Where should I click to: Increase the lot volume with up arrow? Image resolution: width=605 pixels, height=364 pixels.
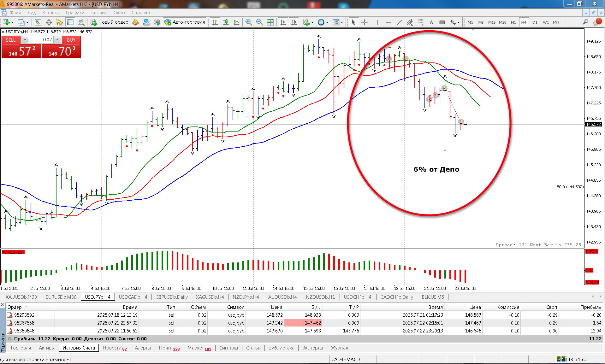click(x=57, y=40)
